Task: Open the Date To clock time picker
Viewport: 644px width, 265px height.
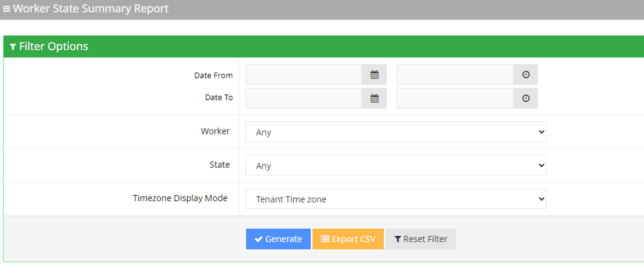Action: tap(526, 98)
